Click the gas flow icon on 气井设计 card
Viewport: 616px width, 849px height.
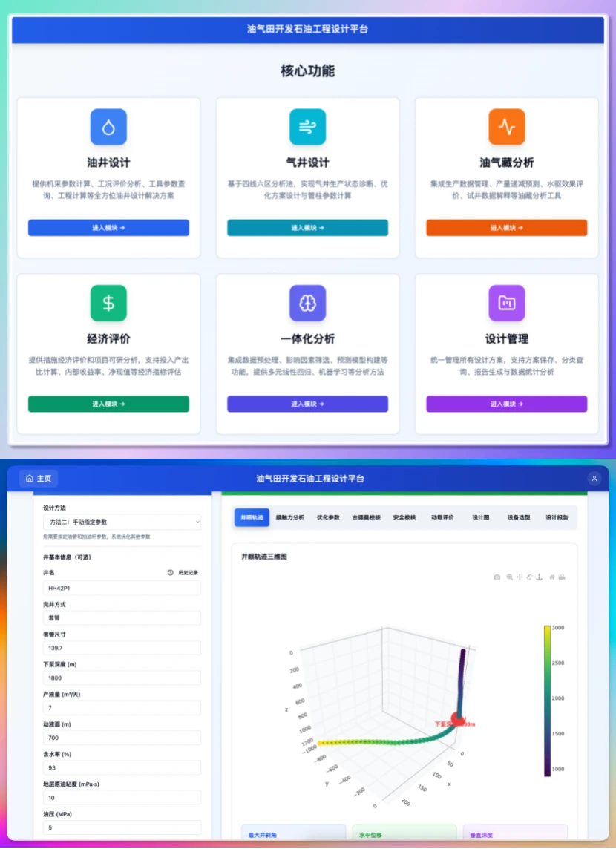point(307,126)
